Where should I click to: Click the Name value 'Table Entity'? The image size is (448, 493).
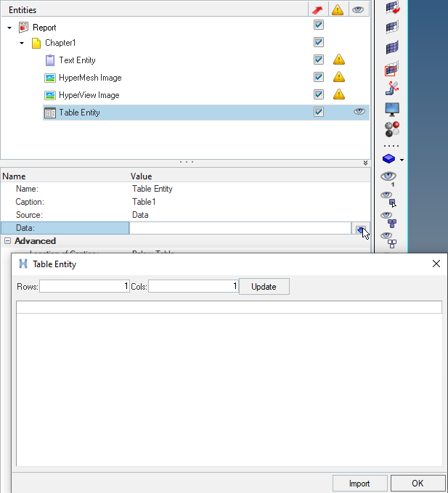click(x=152, y=189)
